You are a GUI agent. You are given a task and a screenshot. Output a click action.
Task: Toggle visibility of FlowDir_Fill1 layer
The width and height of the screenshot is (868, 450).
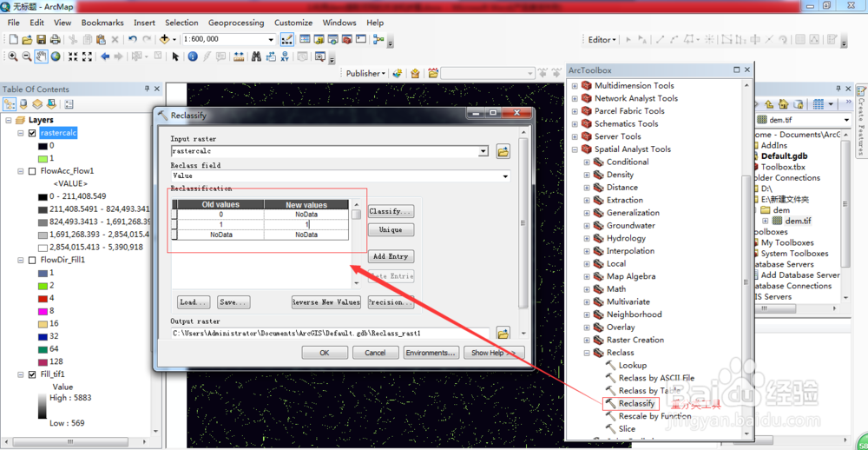point(32,260)
